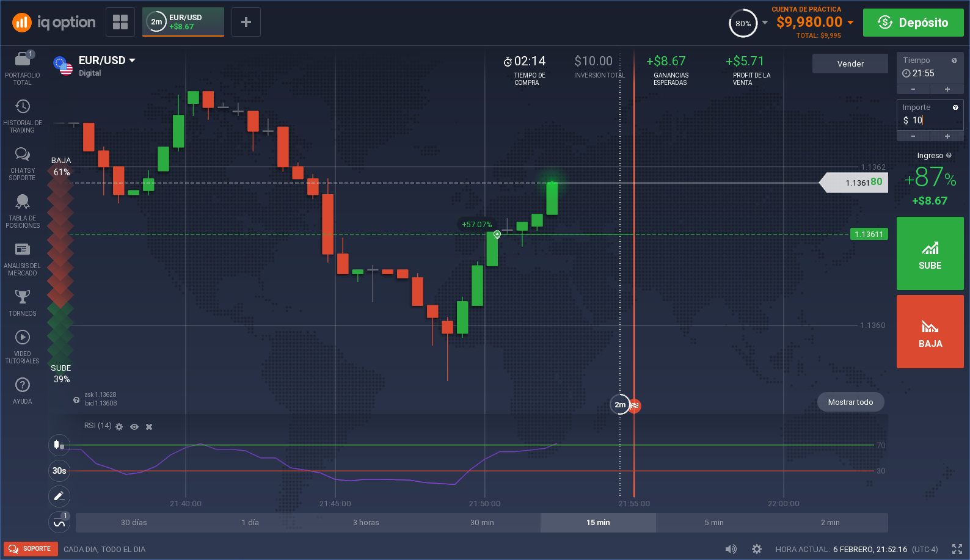The height and width of the screenshot is (560, 970).
Task: Add a new asset tab with plus
Action: (246, 22)
